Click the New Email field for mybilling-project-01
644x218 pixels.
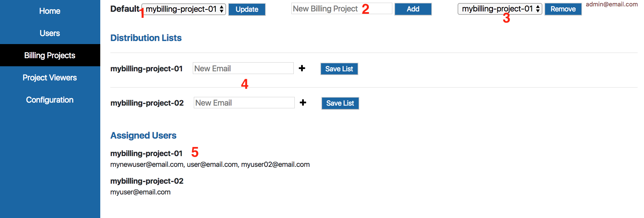[243, 68]
